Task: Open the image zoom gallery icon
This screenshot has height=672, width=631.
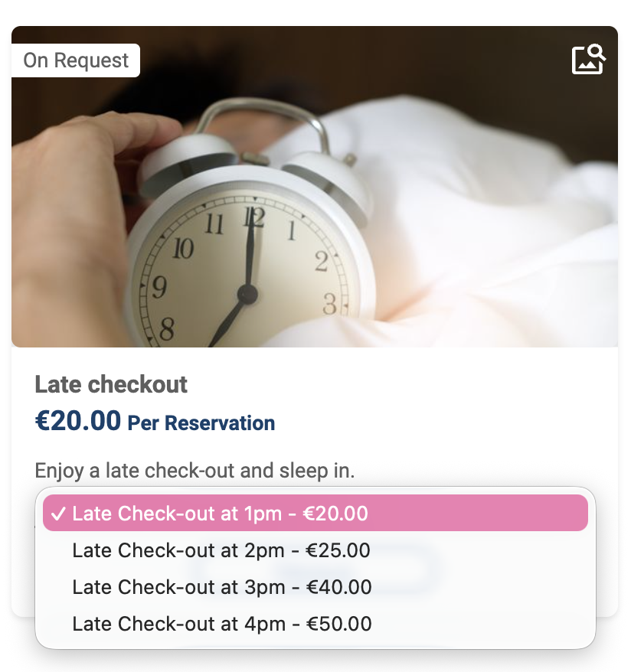Action: click(x=588, y=59)
